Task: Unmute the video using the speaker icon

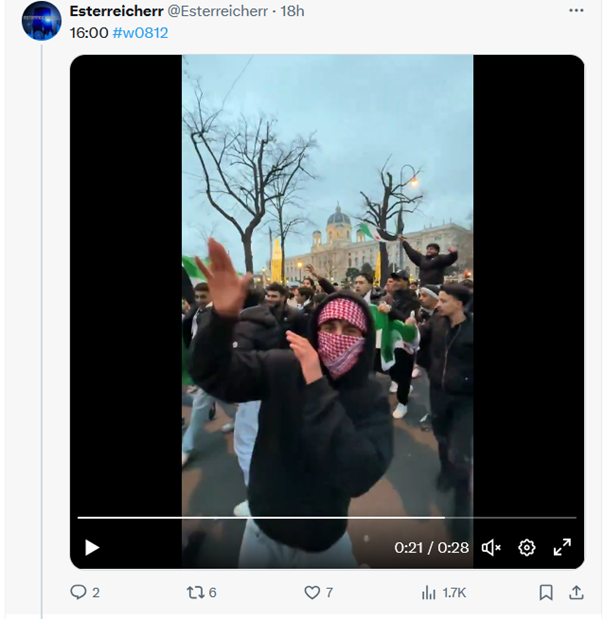Action: [491, 547]
